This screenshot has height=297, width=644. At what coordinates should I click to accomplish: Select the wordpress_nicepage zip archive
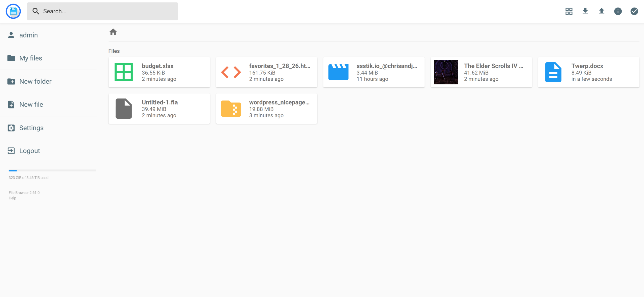click(266, 109)
